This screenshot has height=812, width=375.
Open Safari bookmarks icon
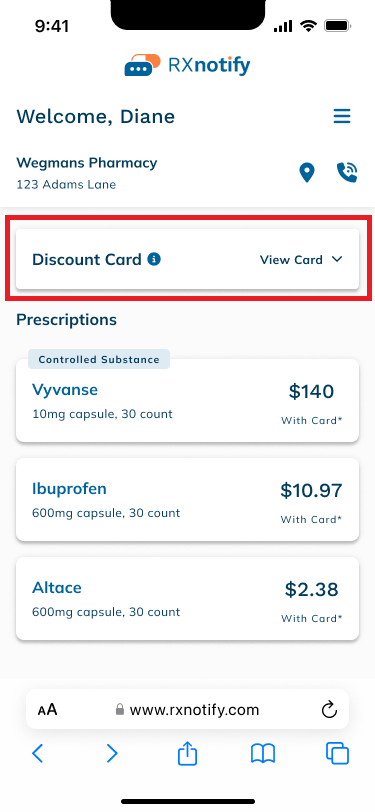click(263, 754)
